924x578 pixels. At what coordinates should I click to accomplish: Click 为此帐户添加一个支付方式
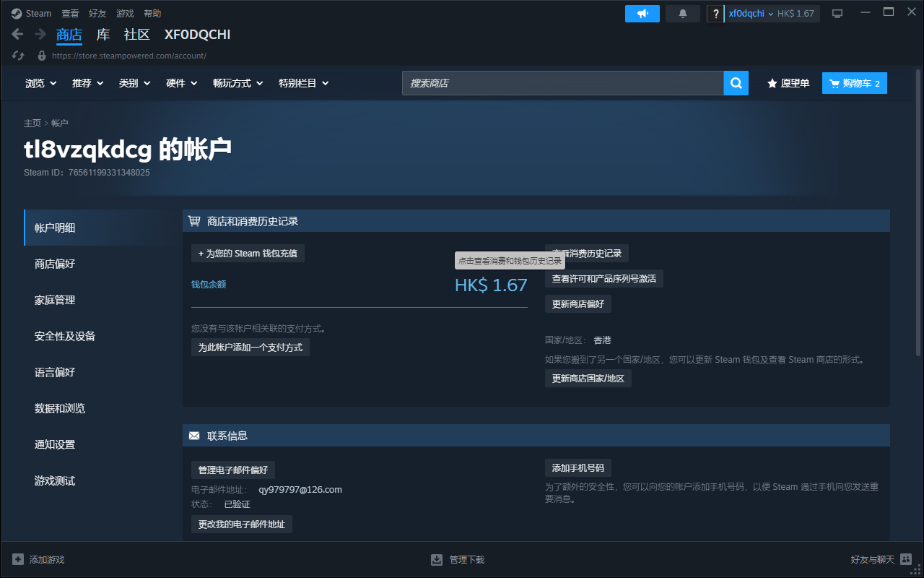pos(250,348)
